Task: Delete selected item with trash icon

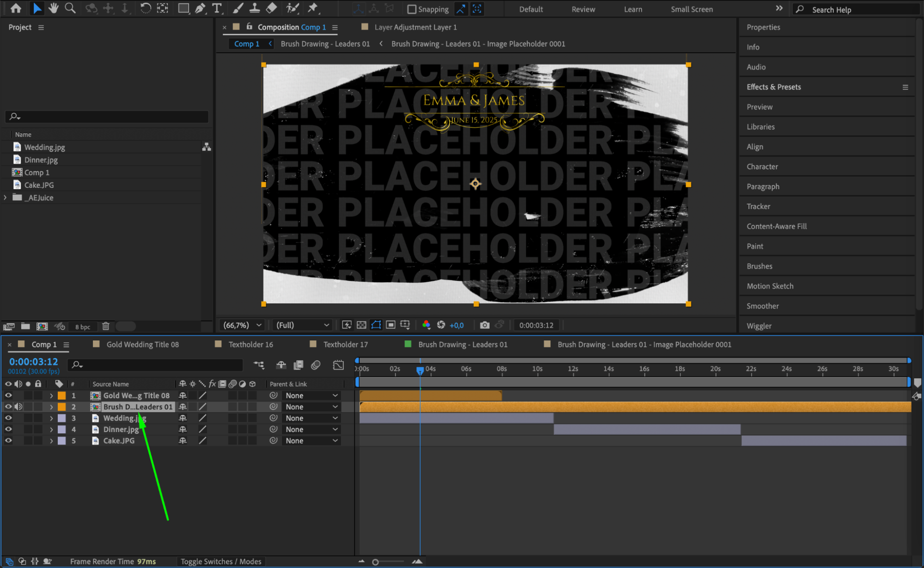Action: (x=105, y=326)
